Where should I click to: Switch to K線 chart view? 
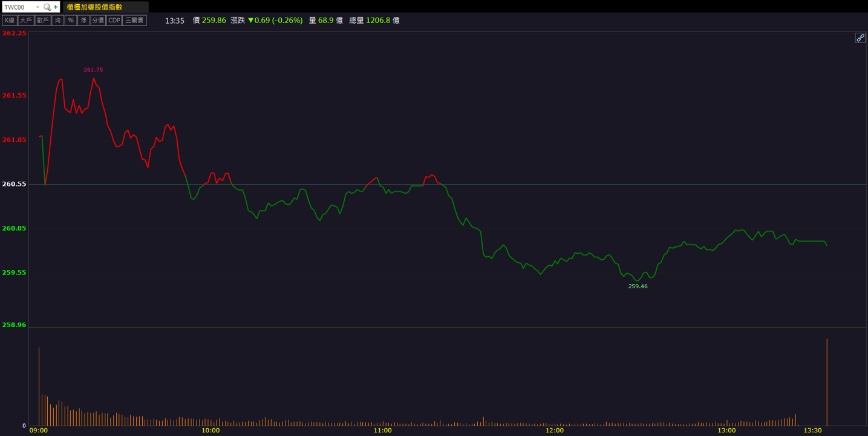tap(9, 21)
